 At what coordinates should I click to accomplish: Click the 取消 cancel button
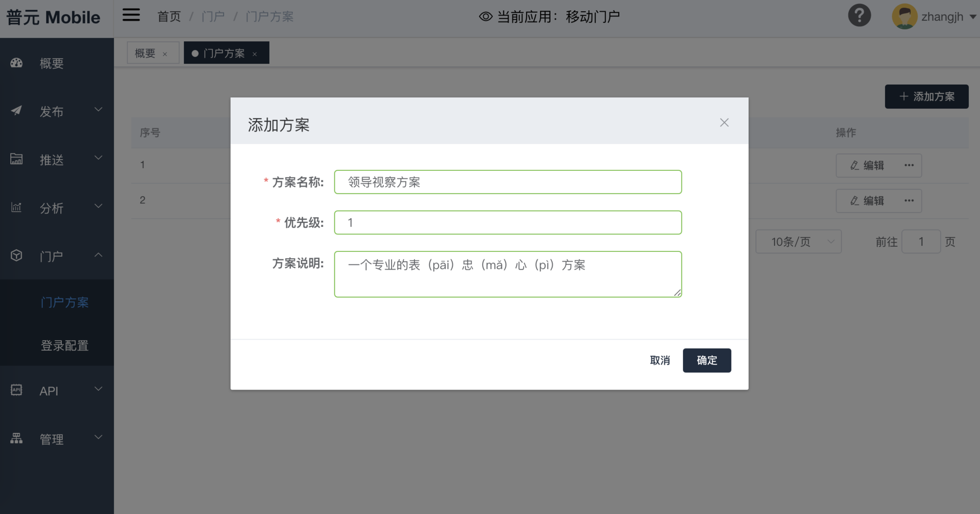[x=659, y=361]
